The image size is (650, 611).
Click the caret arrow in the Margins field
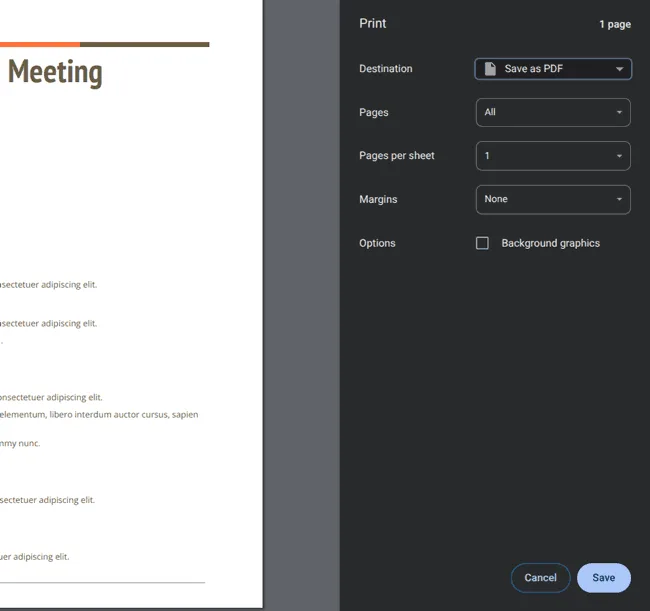coord(619,200)
